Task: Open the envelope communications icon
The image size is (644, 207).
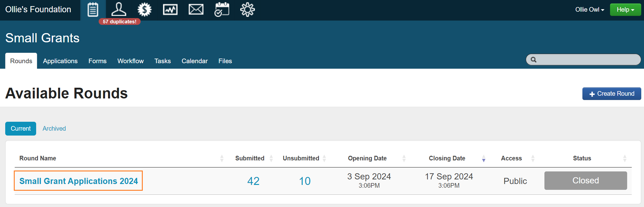Action: (196, 10)
